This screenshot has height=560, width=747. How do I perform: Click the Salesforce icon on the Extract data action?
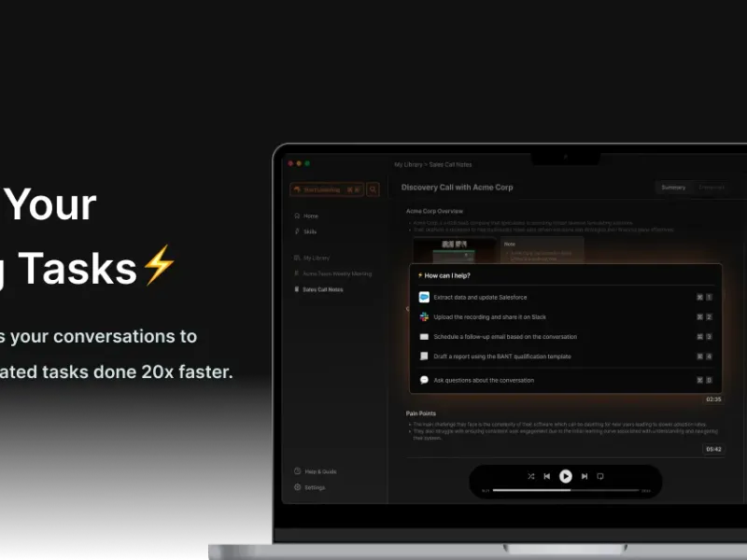pyautogui.click(x=424, y=298)
